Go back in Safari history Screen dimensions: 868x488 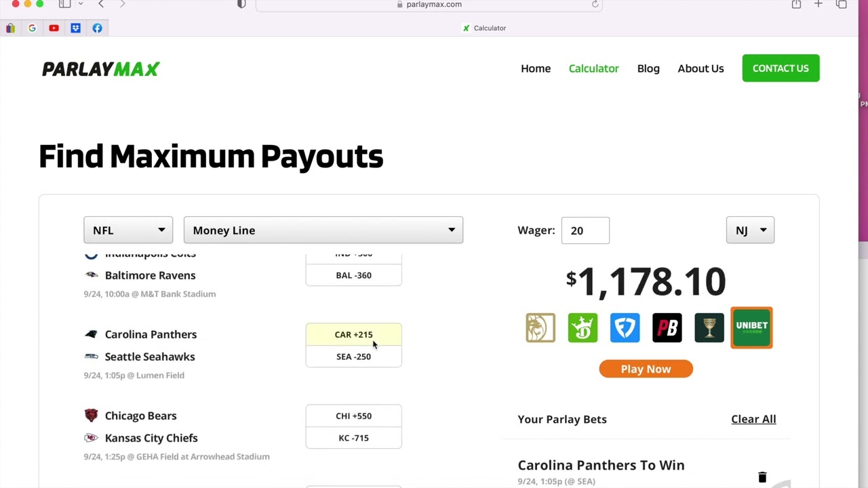coord(101,4)
